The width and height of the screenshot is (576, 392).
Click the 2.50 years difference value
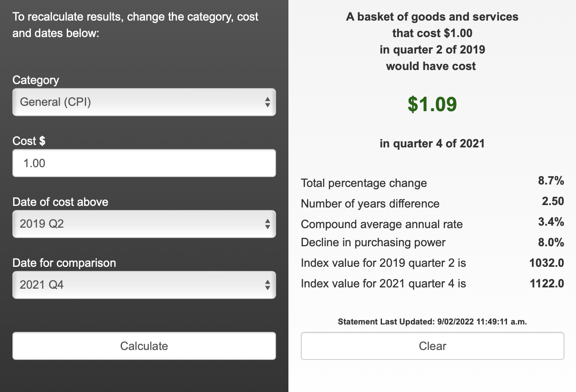coord(553,201)
